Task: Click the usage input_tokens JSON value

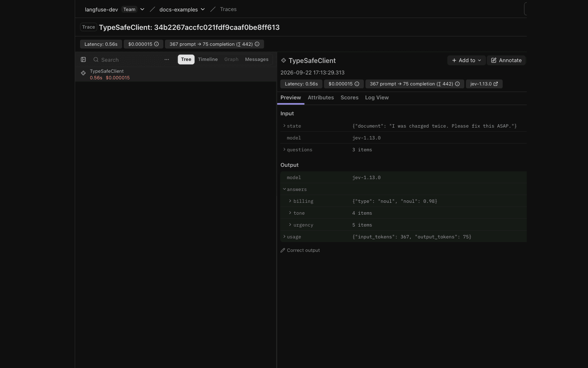Action: (x=412, y=237)
